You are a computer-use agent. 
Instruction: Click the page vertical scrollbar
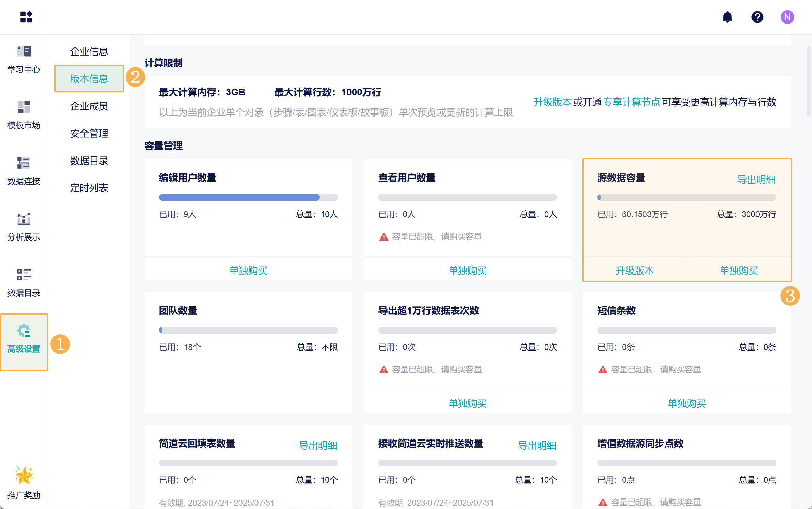[x=809, y=82]
